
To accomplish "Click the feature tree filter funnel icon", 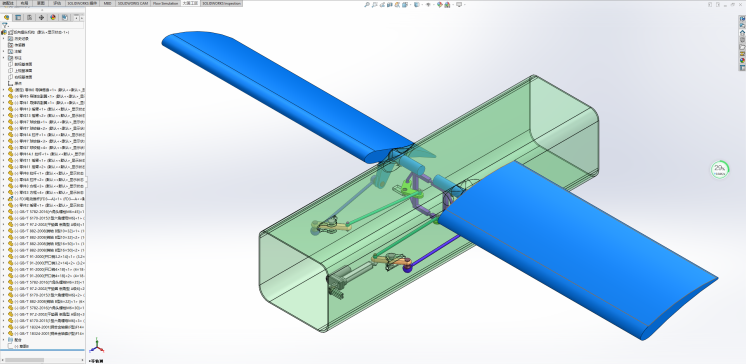I will coord(5,25).
